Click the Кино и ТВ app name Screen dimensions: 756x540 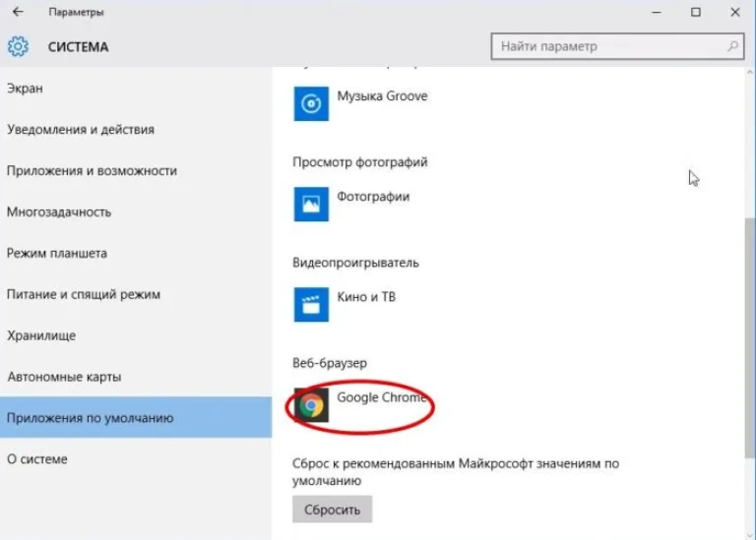pos(366,297)
